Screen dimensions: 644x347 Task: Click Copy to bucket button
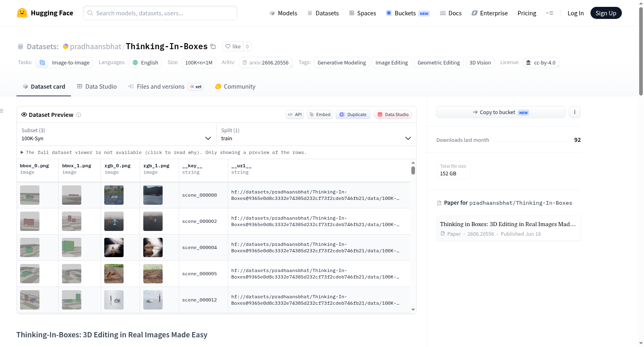[x=501, y=112]
